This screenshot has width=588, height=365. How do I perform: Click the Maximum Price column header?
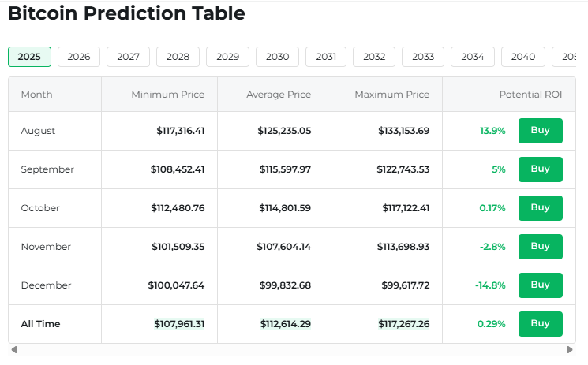pos(391,95)
